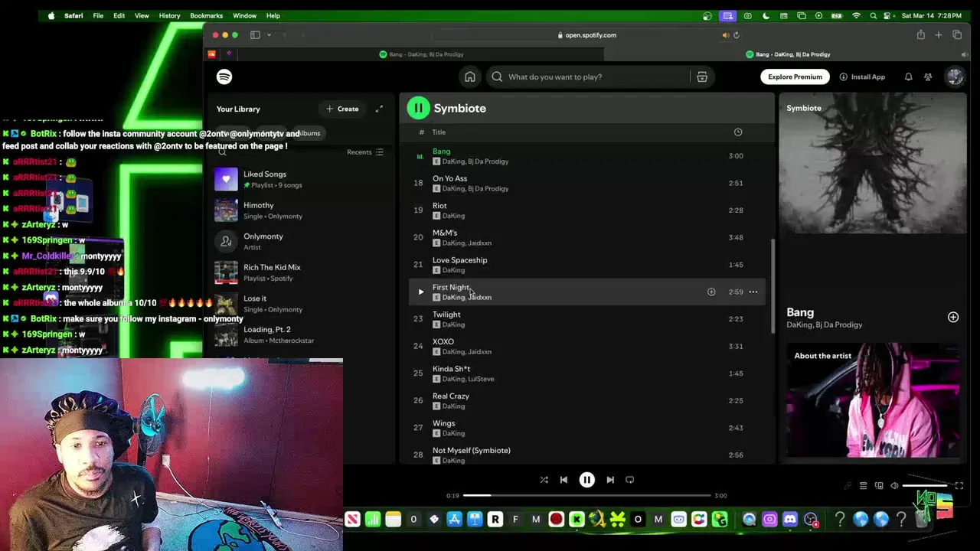Select the track Not Myself (Symbiote)

[x=586, y=455]
